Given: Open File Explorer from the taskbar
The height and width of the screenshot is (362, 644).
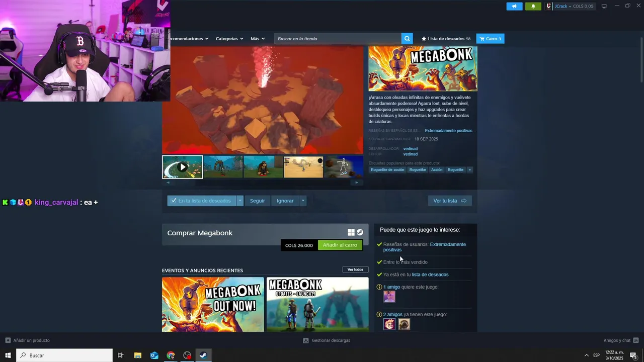Looking at the screenshot, I should 137,355.
